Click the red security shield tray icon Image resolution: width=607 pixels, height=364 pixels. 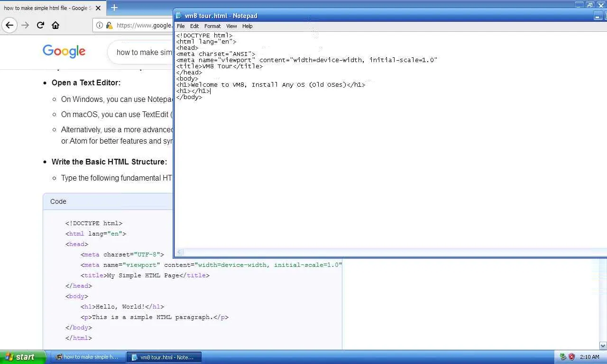pos(571,357)
